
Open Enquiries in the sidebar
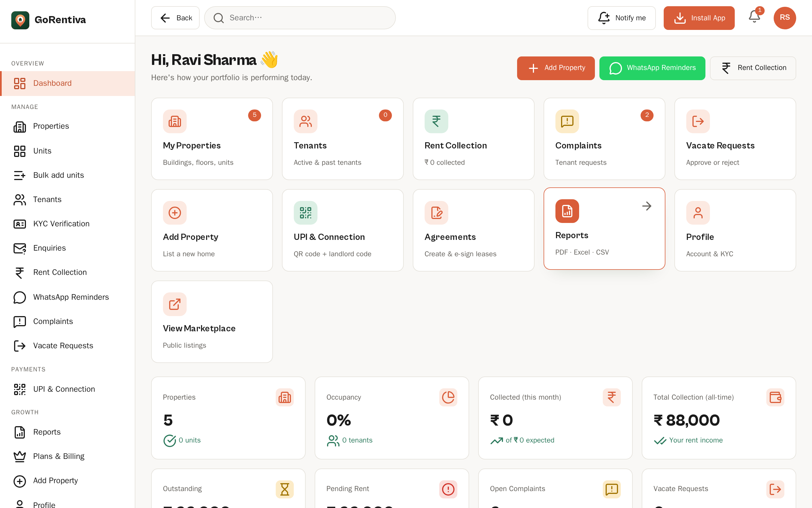67,248
